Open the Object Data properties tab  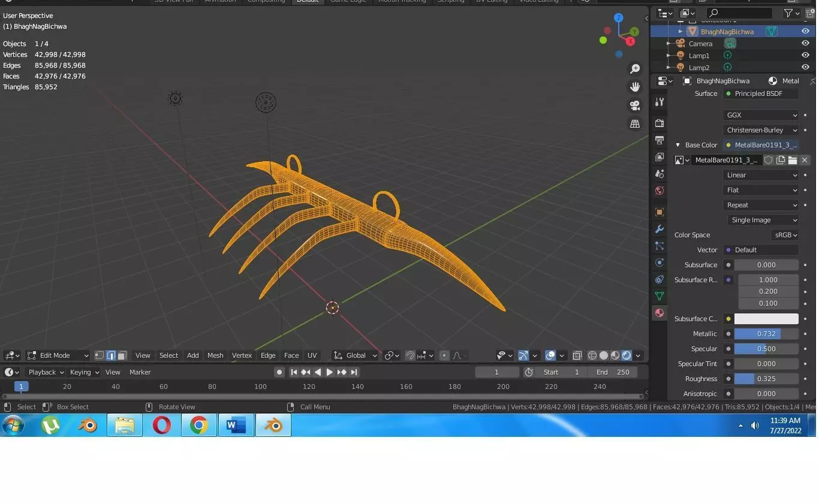tap(660, 296)
